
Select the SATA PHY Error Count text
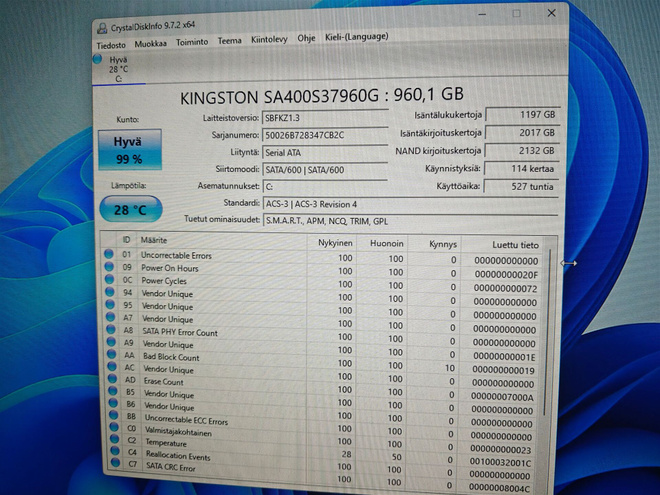(x=180, y=332)
